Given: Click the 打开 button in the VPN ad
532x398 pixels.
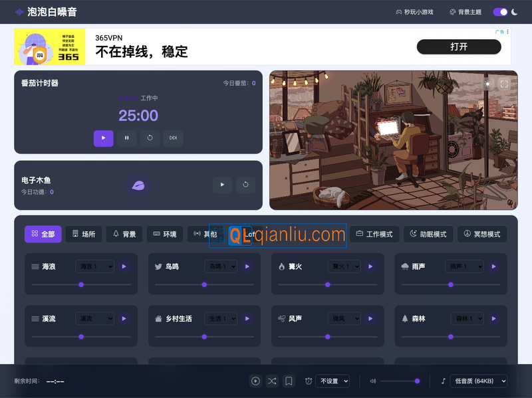Looking at the screenshot, I should 459,47.
